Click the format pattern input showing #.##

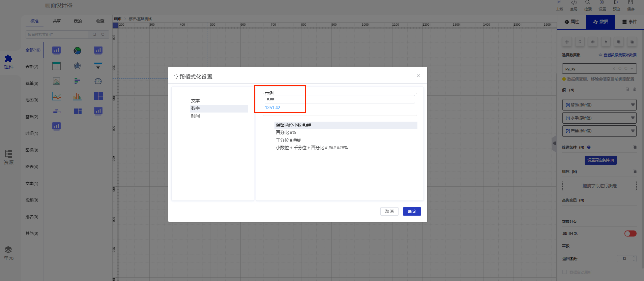tap(340, 99)
